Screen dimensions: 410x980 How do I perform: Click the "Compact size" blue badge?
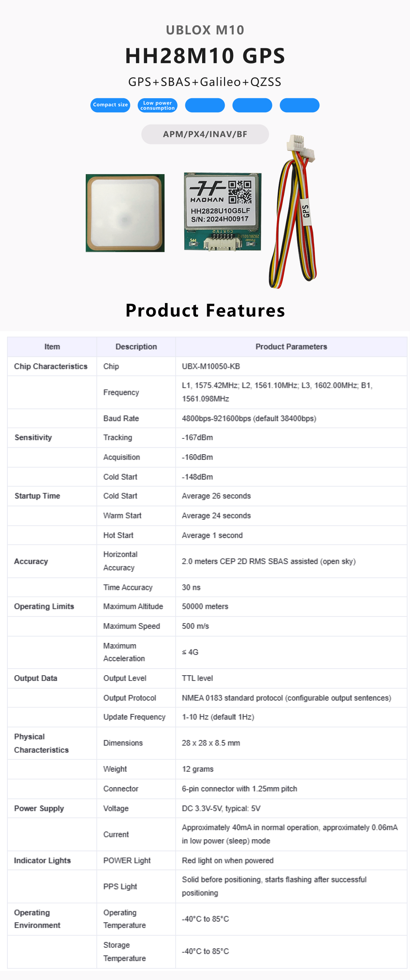pos(110,105)
